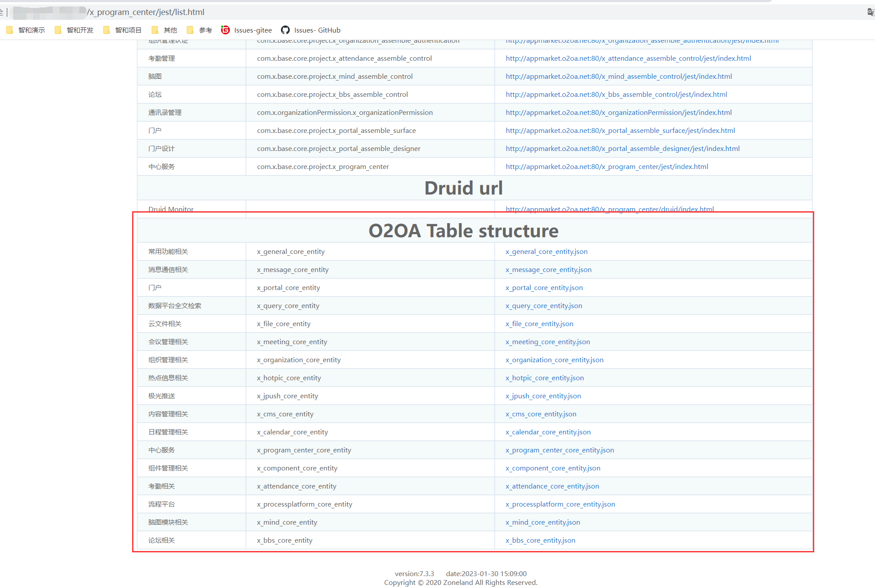Image resolution: width=875 pixels, height=588 pixels.
Task: Open the 智和项目 bookmark folder
Action: (x=123, y=30)
